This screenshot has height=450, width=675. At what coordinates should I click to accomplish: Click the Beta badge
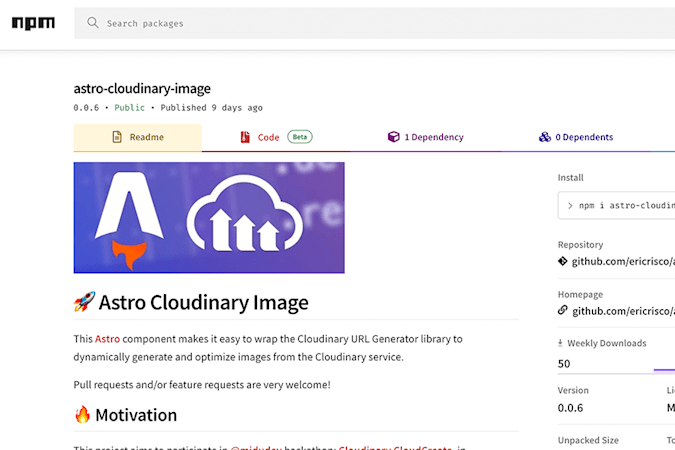[x=300, y=137]
